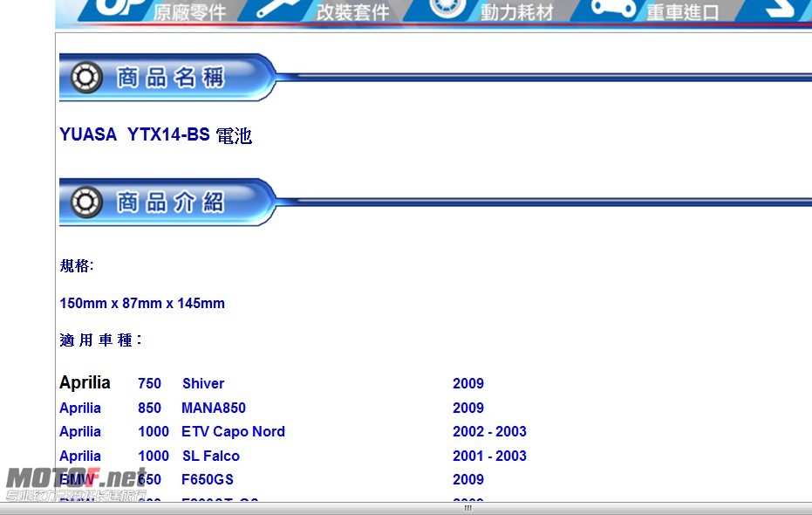812x515 pixels.
Task: Click the wrench icon beside 改裝套件
Action: (x=280, y=8)
